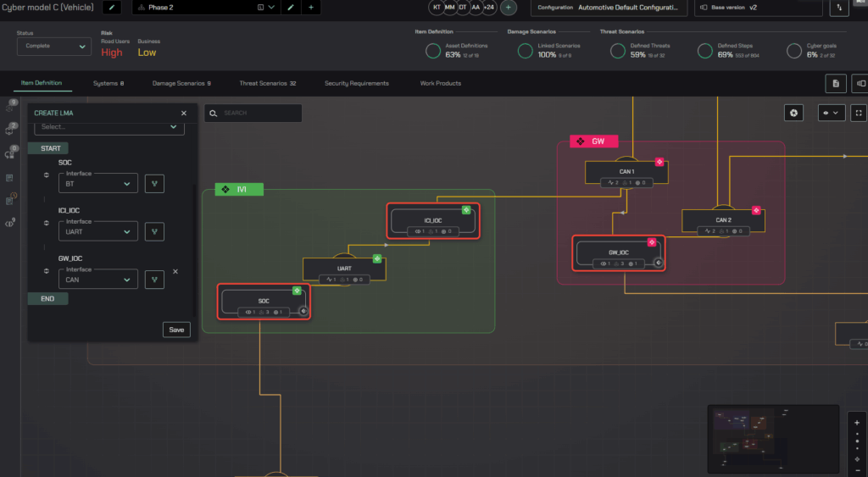Click the diagram SEARCH field
Screen dimensions: 868x477
coord(253,113)
